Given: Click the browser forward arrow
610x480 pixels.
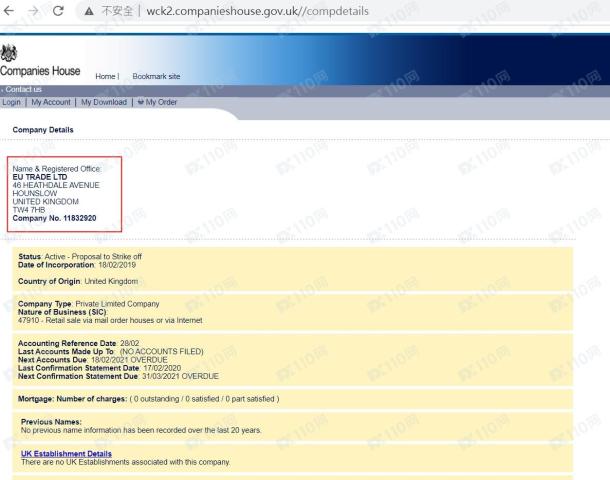Looking at the screenshot, I should (34, 11).
